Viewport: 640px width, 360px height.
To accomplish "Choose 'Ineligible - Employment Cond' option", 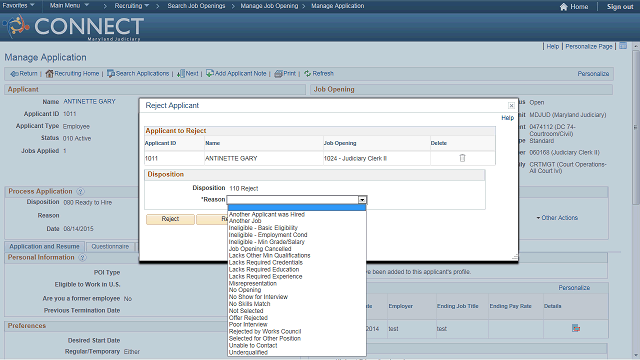I will coord(268,235).
